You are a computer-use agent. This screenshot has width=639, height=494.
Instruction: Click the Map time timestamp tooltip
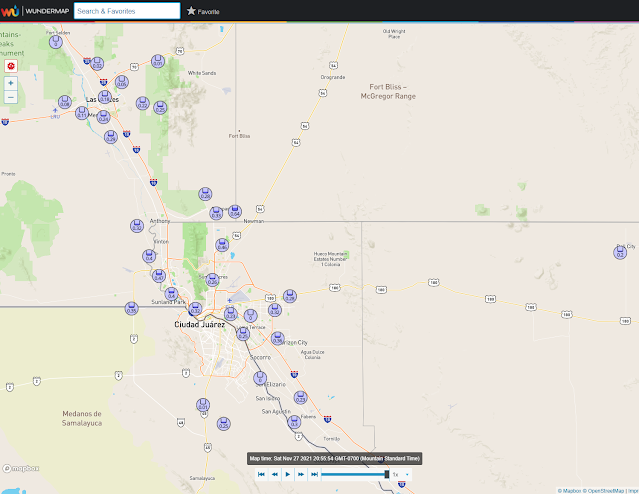pos(335,459)
